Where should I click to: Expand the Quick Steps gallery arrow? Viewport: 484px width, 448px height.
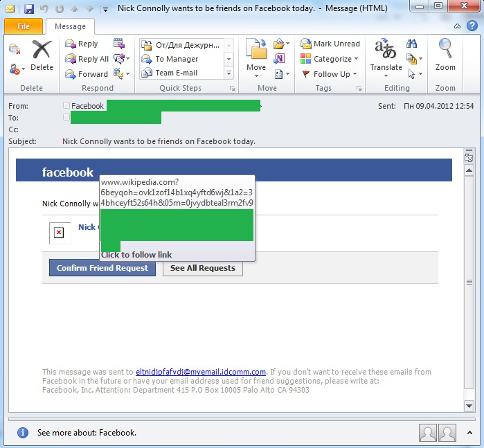click(x=228, y=73)
